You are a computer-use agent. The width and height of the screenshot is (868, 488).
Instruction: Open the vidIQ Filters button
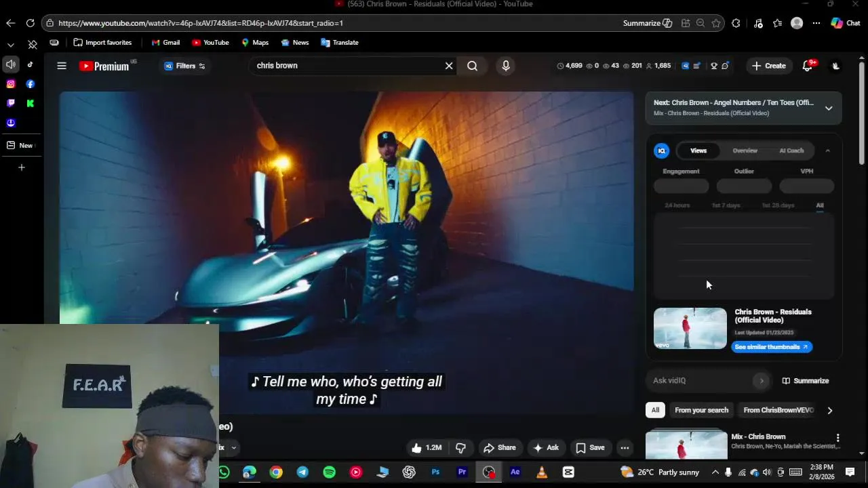(184, 66)
